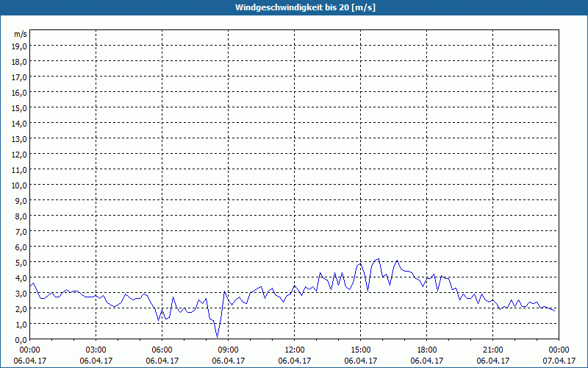Click the 03:00 time label

click(96, 350)
